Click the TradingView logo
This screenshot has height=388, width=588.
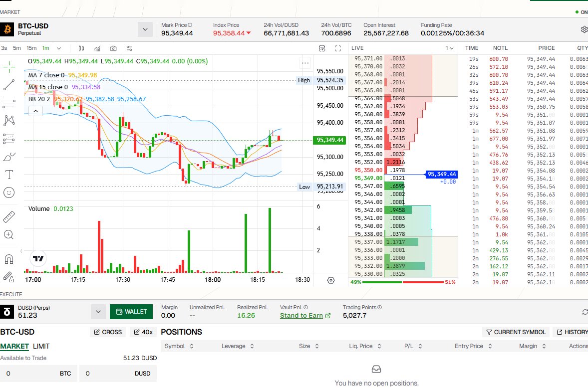[38, 258]
